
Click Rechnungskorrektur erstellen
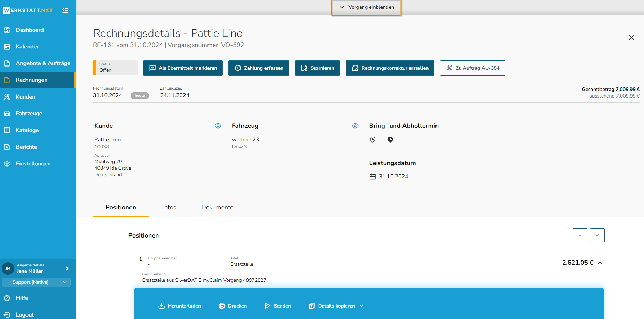click(x=390, y=68)
